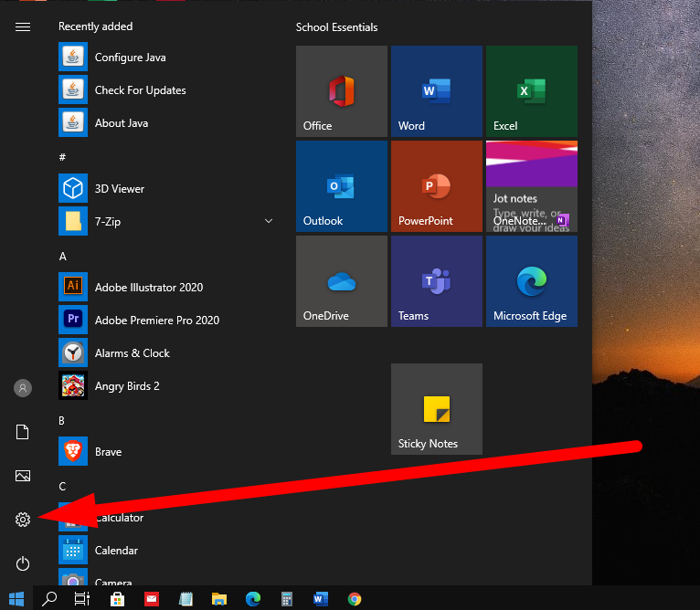Open Task View on taskbar
This screenshot has height=610, width=700.
click(x=82, y=598)
